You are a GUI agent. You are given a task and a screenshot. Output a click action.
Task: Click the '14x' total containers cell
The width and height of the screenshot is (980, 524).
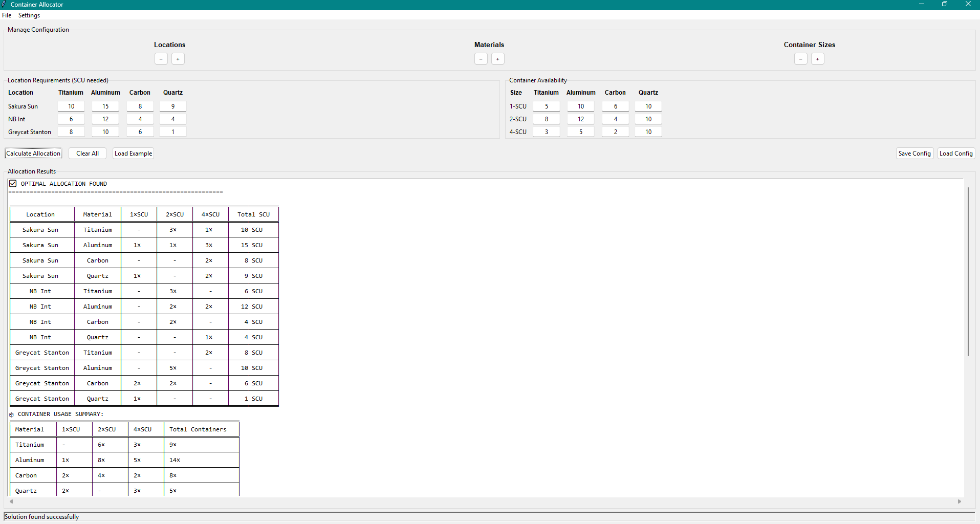click(x=201, y=460)
